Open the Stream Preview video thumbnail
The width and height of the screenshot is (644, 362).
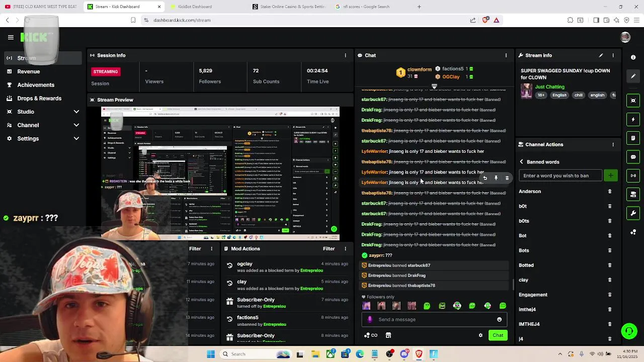pyautogui.click(x=220, y=173)
